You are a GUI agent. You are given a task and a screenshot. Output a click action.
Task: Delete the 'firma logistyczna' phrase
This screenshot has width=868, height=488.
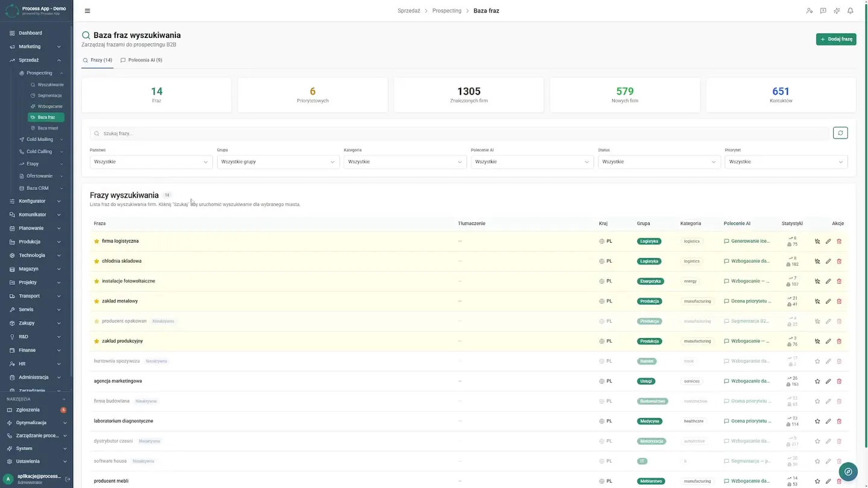[839, 241]
